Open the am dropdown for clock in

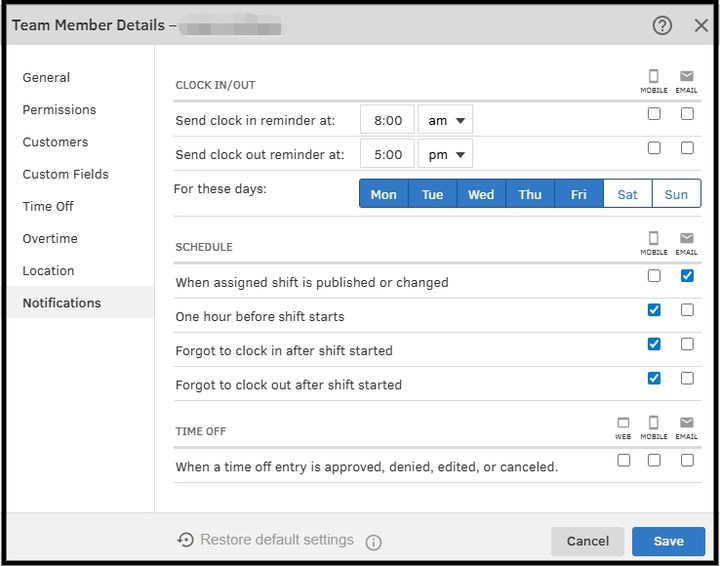click(x=445, y=121)
